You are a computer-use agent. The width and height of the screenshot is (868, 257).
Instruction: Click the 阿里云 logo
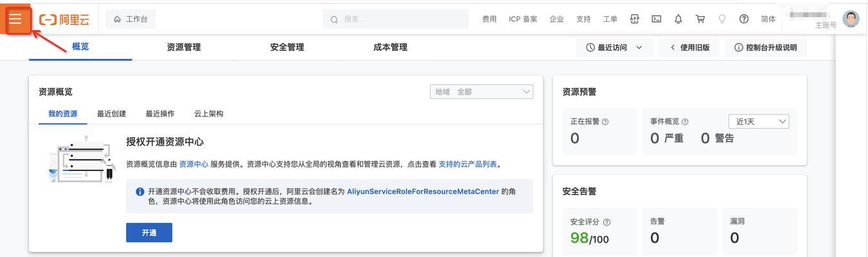coord(64,19)
